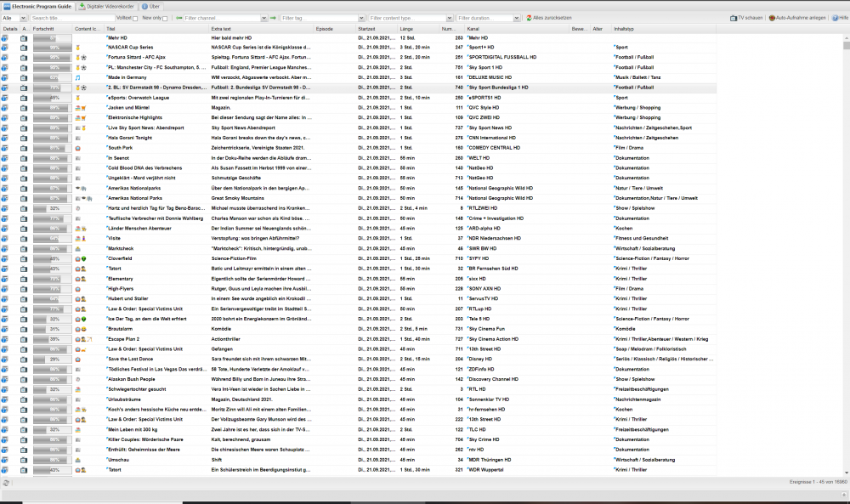This screenshot has width=850, height=504.
Task: Click medal content icon for NASCAR Cup Series
Action: tap(77, 48)
